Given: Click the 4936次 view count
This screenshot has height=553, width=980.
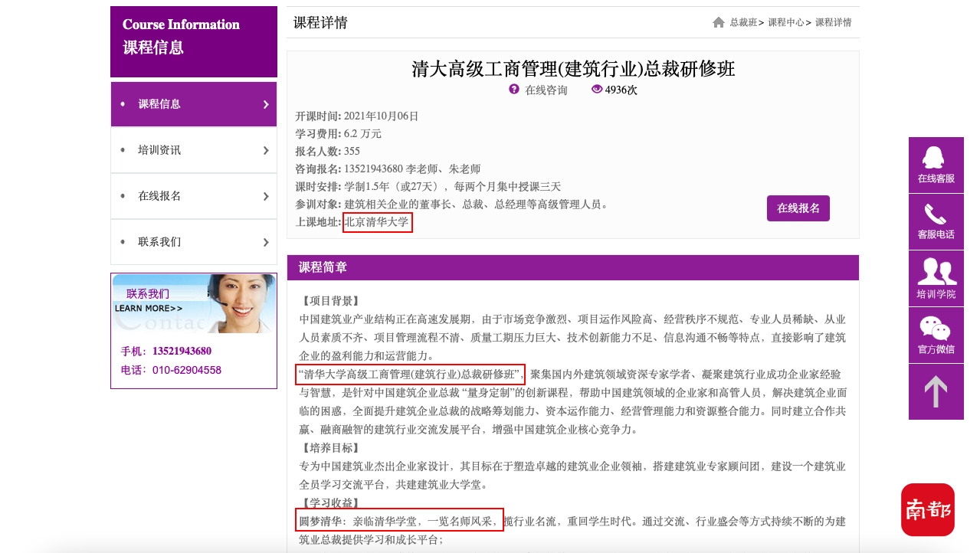Looking at the screenshot, I should point(621,90).
